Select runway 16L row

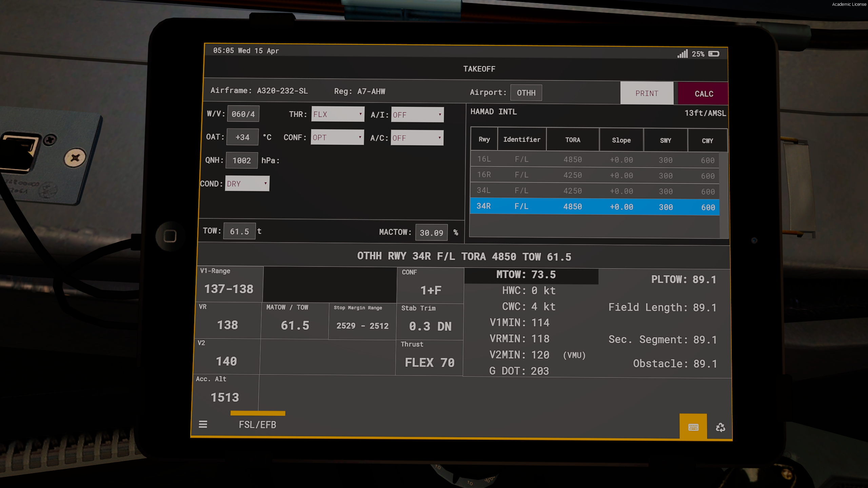[595, 159]
